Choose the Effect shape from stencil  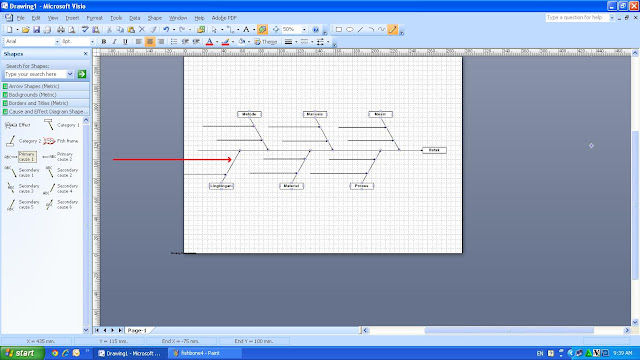[x=18, y=125]
